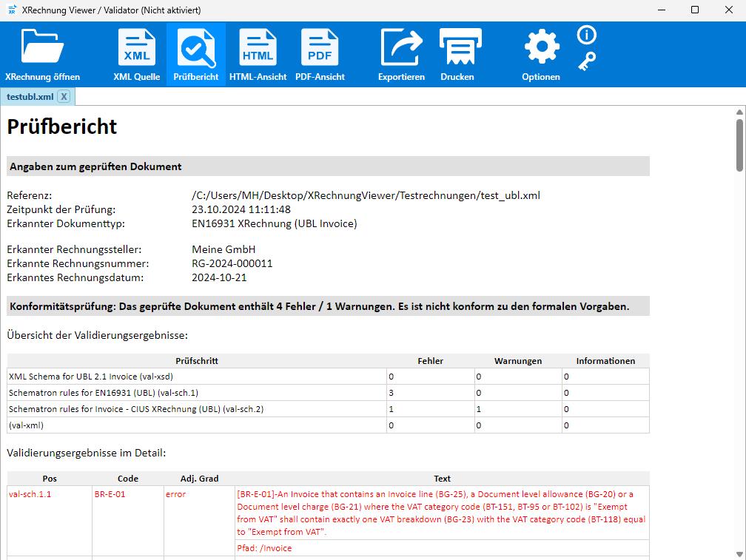Click the BR-E-01 error code cell
This screenshot has width=746, height=560.
(110, 495)
